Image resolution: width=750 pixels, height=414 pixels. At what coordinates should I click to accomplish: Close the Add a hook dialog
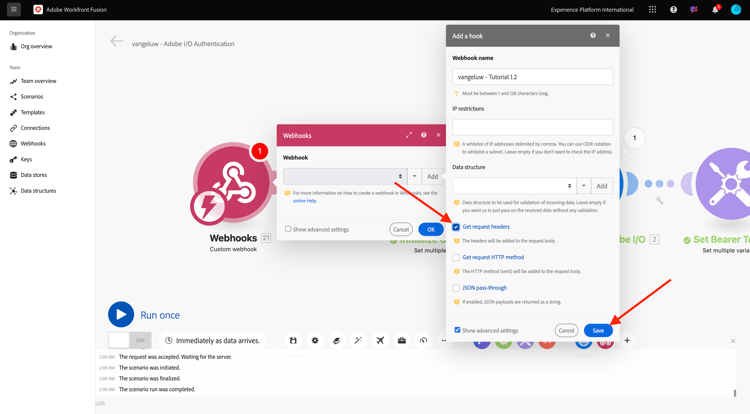607,35
